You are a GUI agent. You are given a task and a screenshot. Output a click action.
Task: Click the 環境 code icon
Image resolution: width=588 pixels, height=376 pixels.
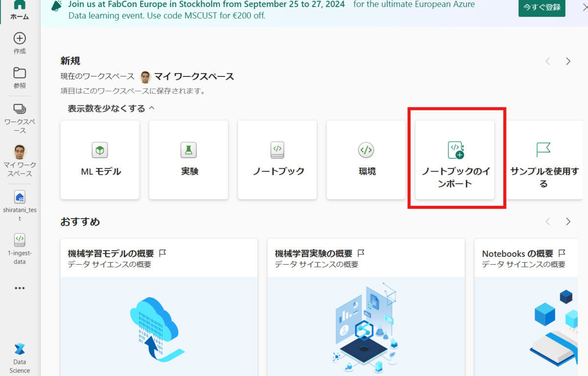[366, 150]
